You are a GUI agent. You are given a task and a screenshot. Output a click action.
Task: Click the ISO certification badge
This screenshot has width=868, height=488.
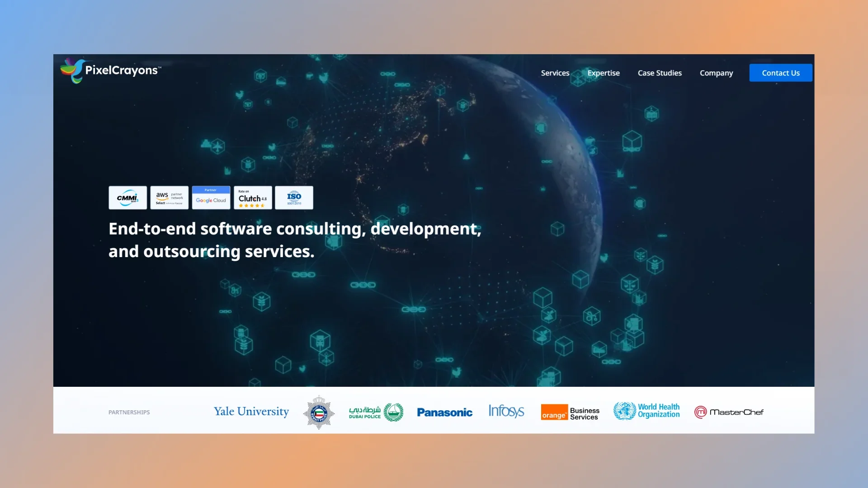294,198
